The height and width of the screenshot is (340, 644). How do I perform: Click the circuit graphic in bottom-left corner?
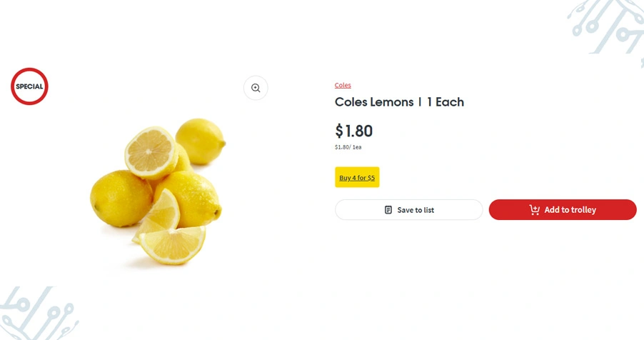[37, 314]
